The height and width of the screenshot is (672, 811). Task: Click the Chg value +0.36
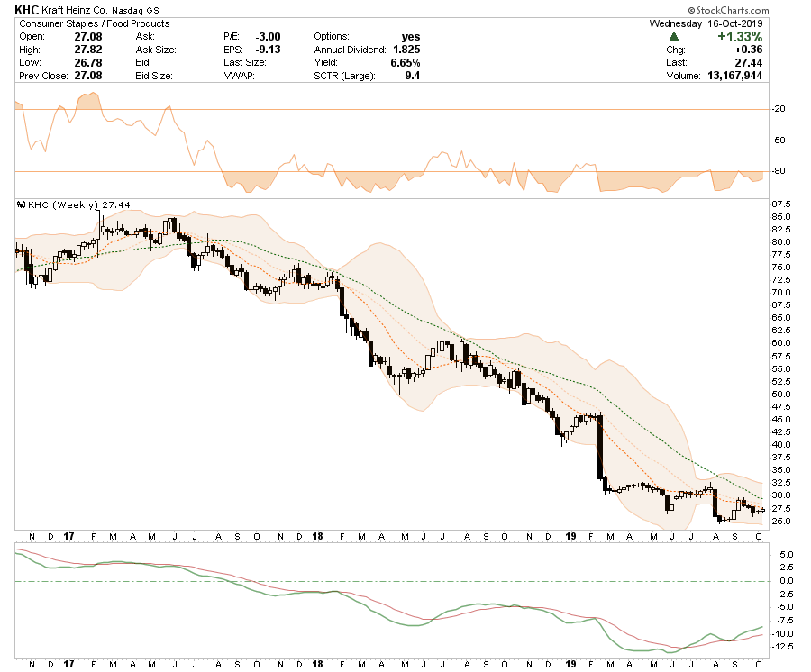click(x=748, y=50)
